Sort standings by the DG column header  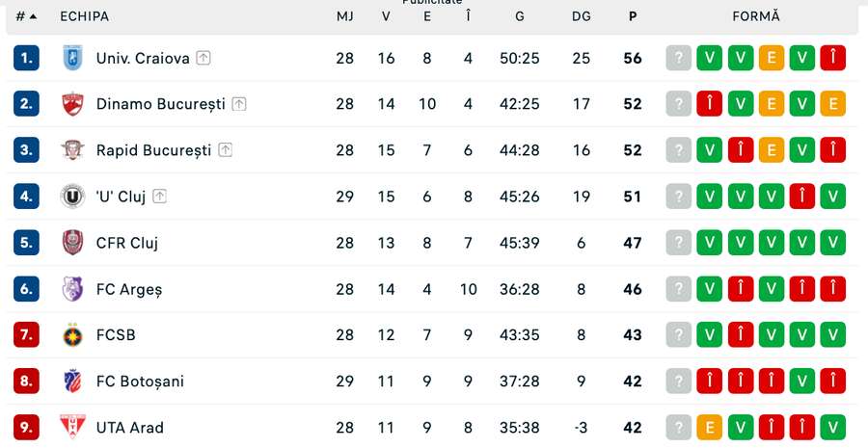point(581,16)
